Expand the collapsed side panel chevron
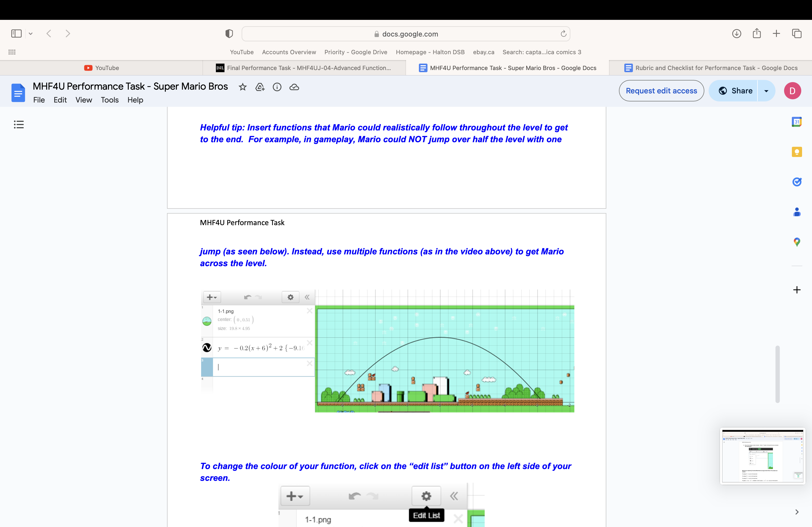Screen dimensions: 812x527 click(x=797, y=512)
